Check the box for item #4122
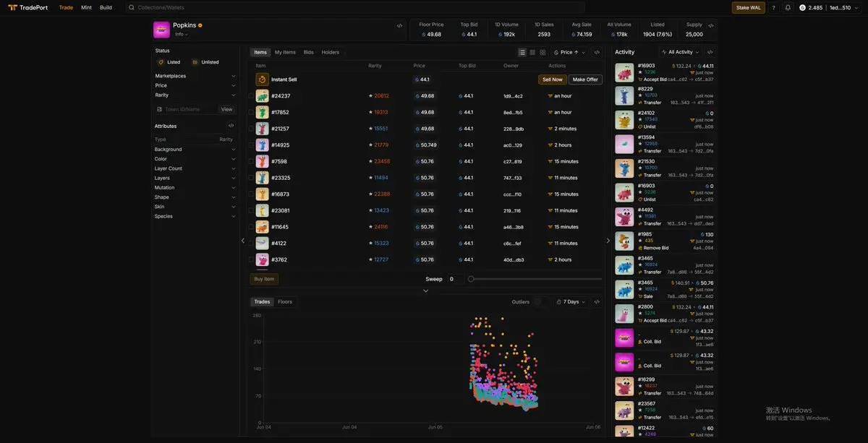The image size is (868, 443). (251, 243)
